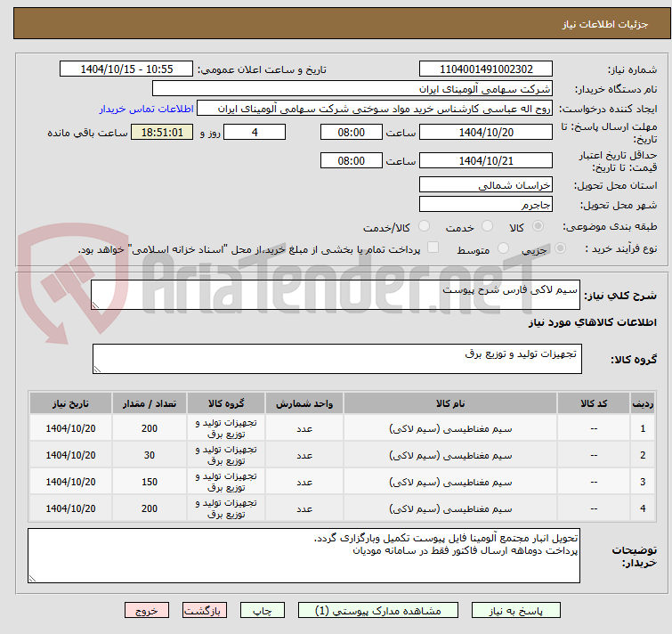The width and height of the screenshot is (672, 634).
Task: Click the price validity date 1404/10/21 field
Action: tap(486, 161)
